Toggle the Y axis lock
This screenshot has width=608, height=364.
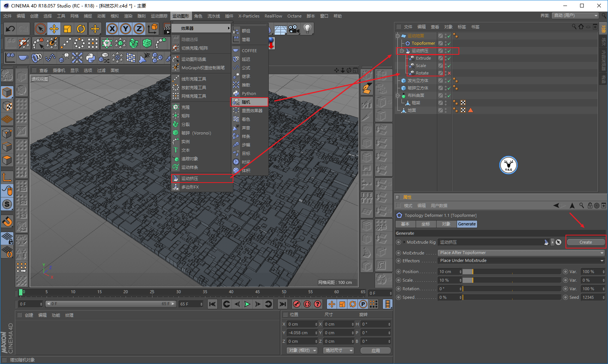pyautogui.click(x=126, y=29)
